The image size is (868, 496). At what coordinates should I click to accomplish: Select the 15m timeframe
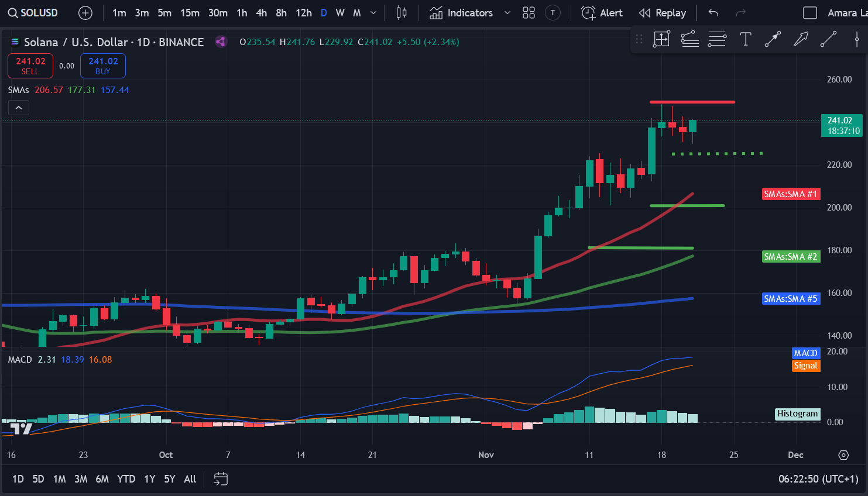[x=190, y=13]
